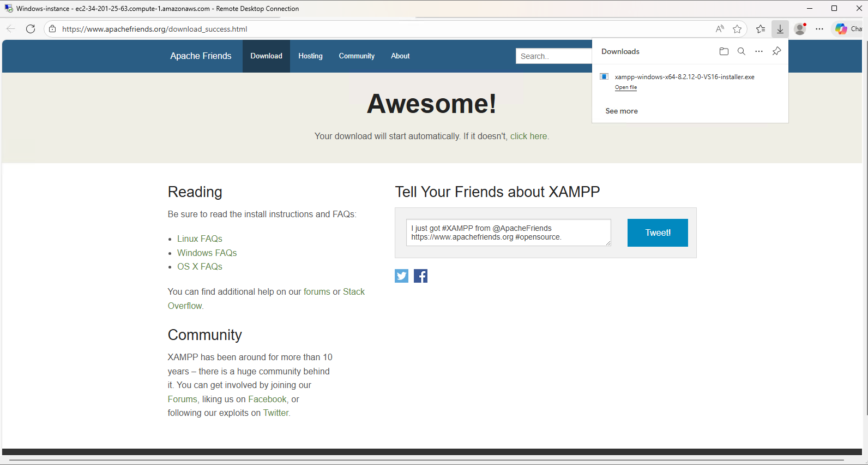The width and height of the screenshot is (868, 465).
Task: Pin the Downloads panel
Action: click(776, 51)
